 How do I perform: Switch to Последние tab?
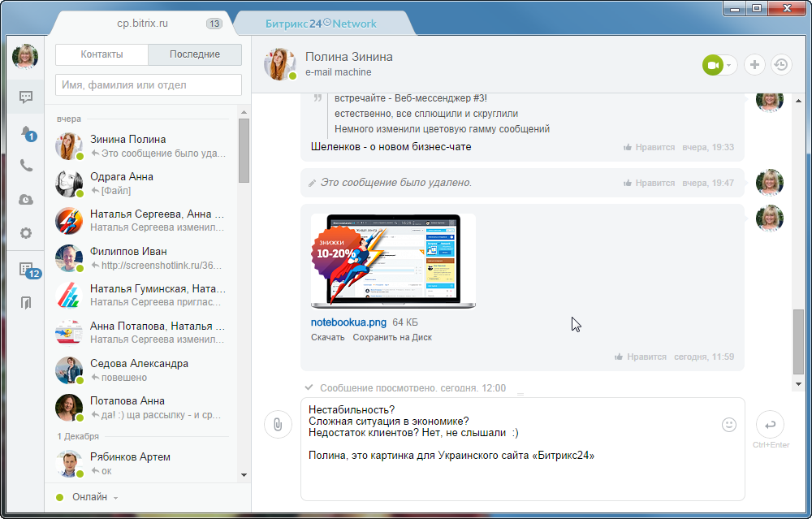(195, 54)
